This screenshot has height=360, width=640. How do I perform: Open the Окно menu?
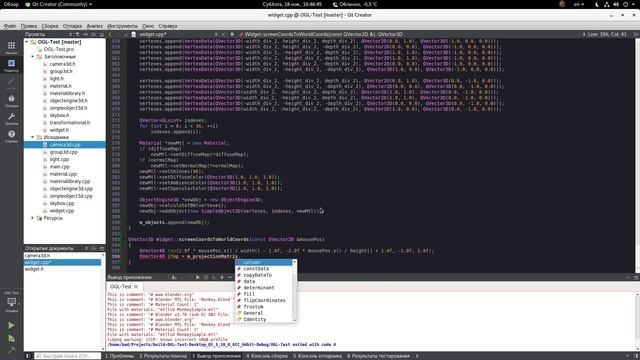tap(148, 26)
